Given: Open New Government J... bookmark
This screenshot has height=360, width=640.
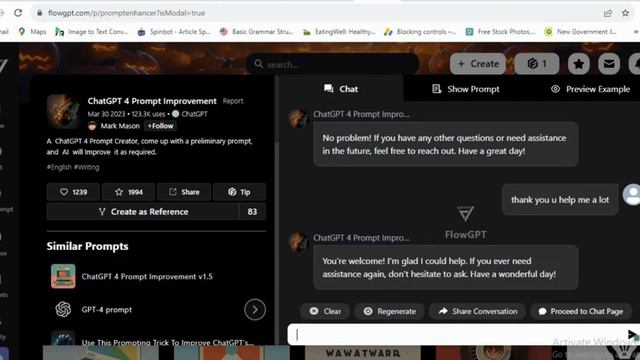Looking at the screenshot, I should pyautogui.click(x=580, y=31).
